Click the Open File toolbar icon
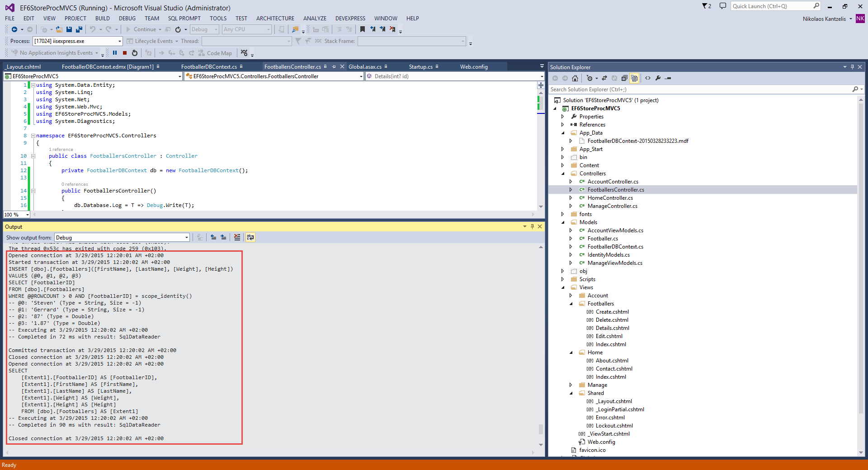The height and width of the screenshot is (470, 868). point(59,29)
